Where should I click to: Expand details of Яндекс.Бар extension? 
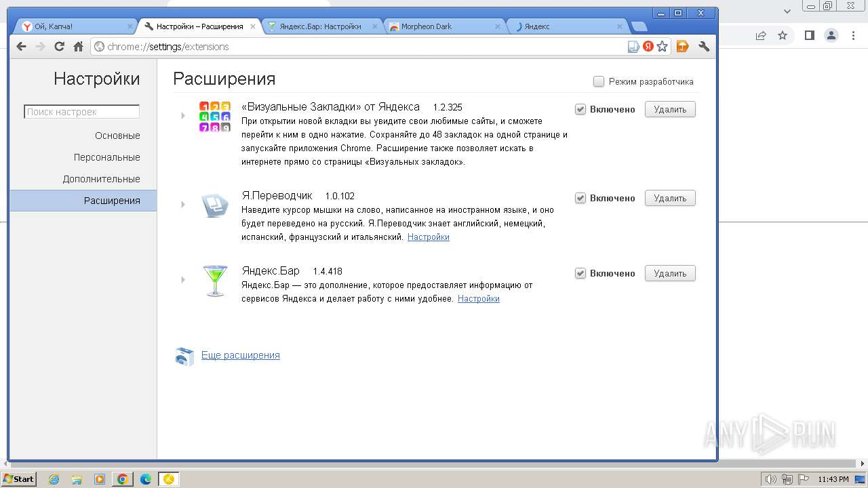click(x=183, y=279)
